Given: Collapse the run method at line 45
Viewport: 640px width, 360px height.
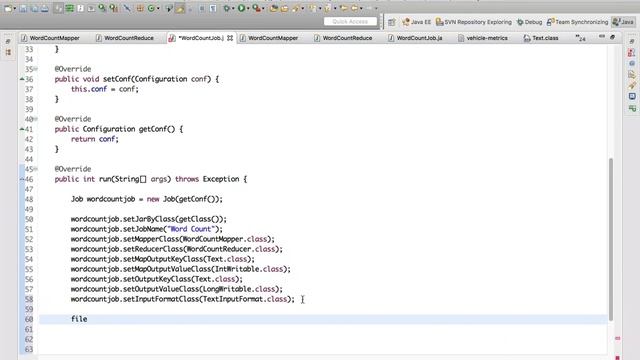Looking at the screenshot, I should (x=36, y=169).
